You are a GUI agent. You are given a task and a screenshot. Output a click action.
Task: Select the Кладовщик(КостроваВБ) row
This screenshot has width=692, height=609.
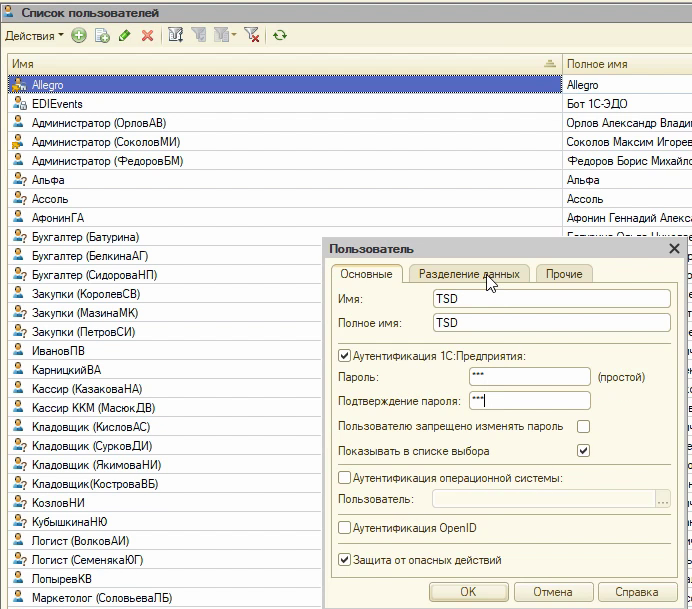tap(165, 484)
